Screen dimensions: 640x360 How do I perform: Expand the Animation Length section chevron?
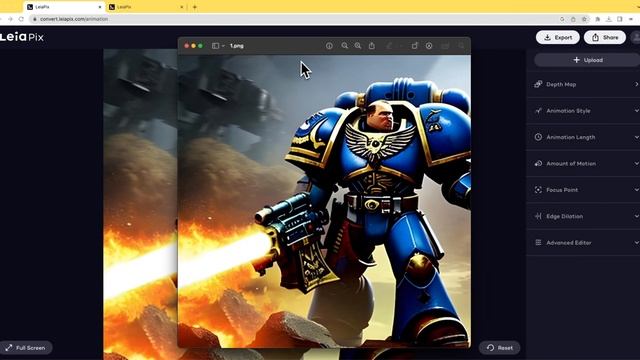click(636, 137)
